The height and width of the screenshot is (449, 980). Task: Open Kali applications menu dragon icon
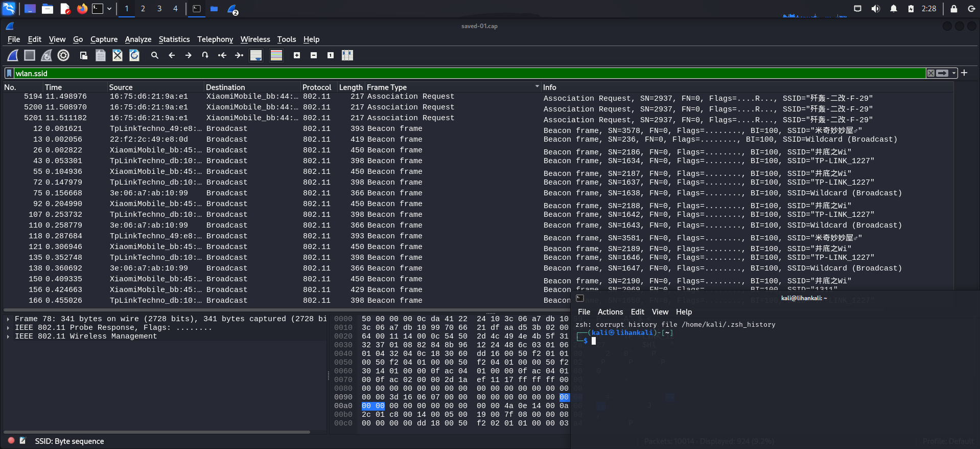(9, 9)
